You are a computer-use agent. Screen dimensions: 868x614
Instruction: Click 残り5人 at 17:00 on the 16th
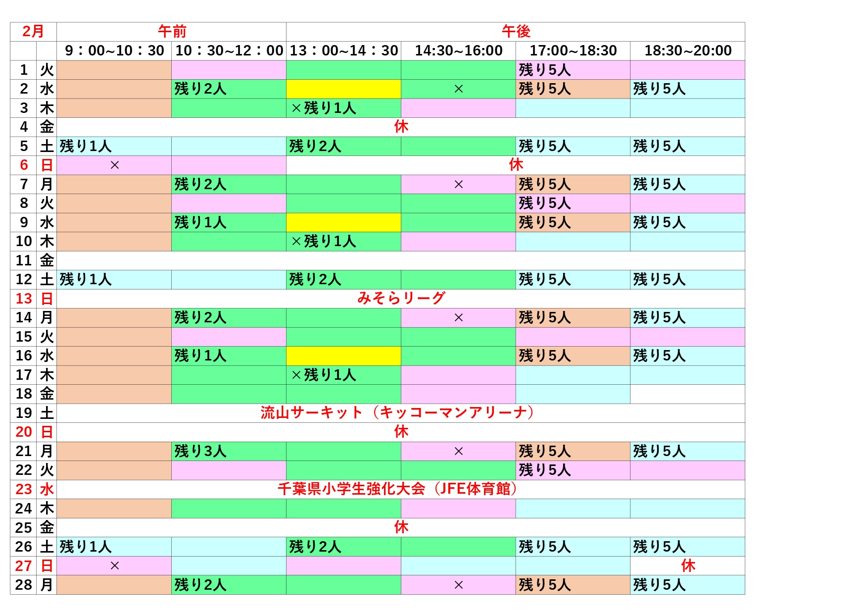pyautogui.click(x=545, y=356)
